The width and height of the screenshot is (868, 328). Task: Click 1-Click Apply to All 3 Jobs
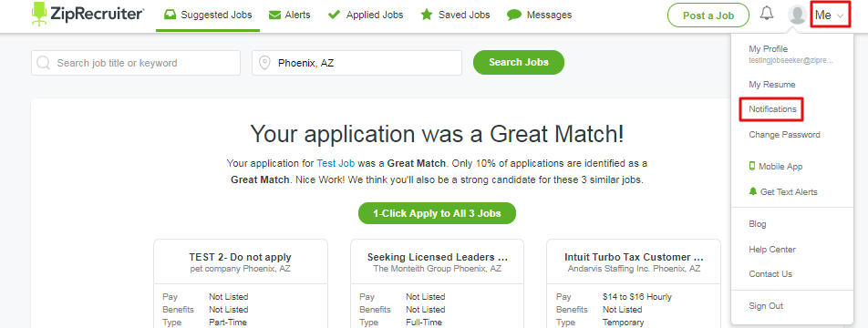click(437, 213)
